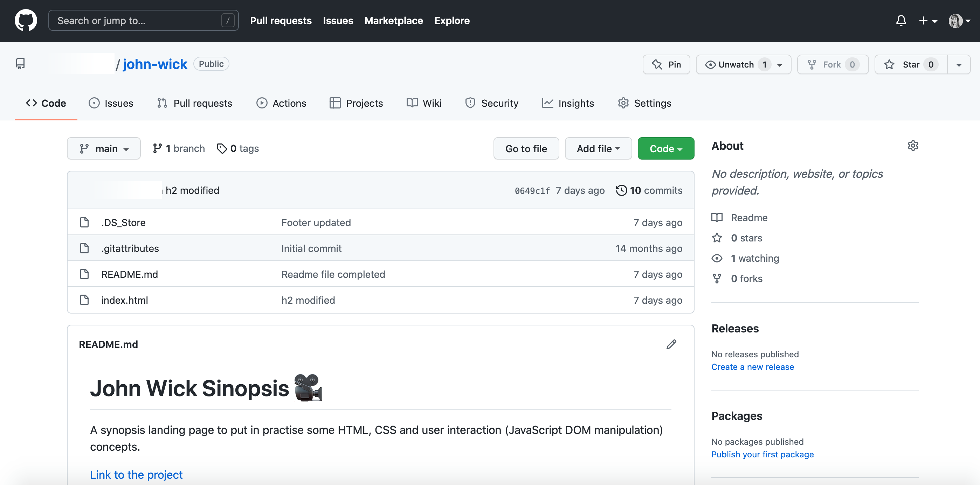Viewport: 980px width, 485px height.
Task: Click the search input field
Action: click(143, 20)
